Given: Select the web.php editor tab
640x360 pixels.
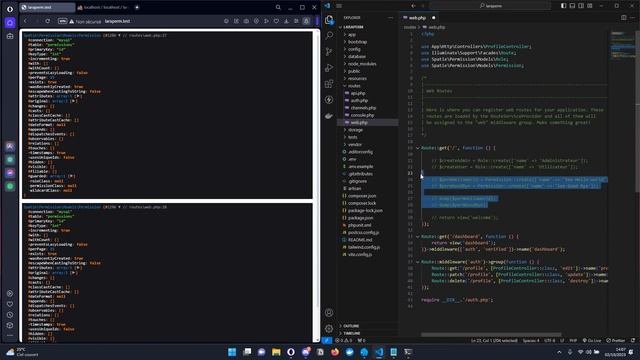Looking at the screenshot, I should [419, 18].
